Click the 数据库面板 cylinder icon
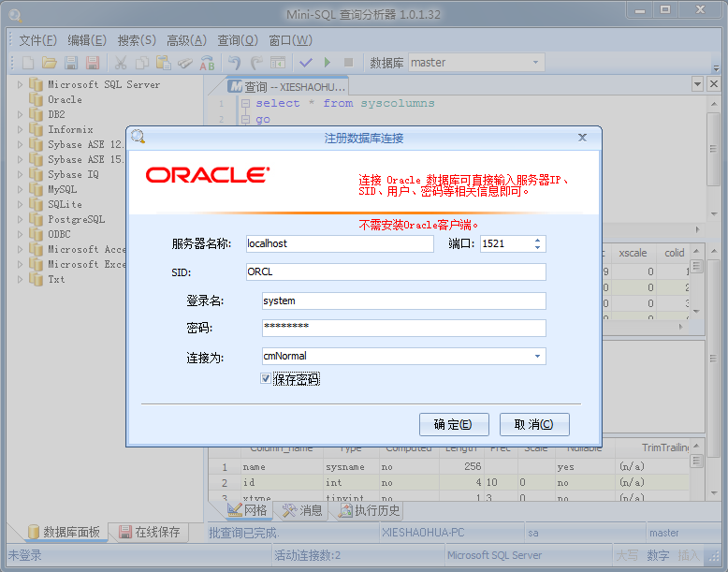Screen dimensions: 728x572 pyautogui.click(x=33, y=532)
